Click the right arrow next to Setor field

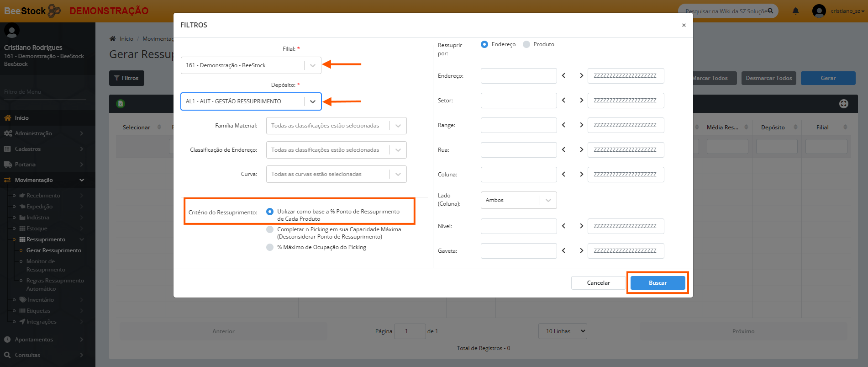click(x=581, y=101)
